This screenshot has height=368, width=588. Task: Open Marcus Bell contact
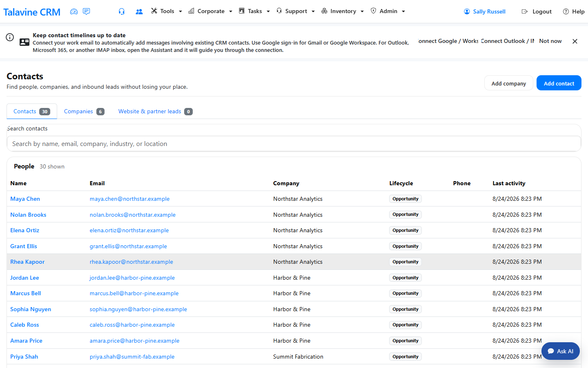tap(25, 293)
